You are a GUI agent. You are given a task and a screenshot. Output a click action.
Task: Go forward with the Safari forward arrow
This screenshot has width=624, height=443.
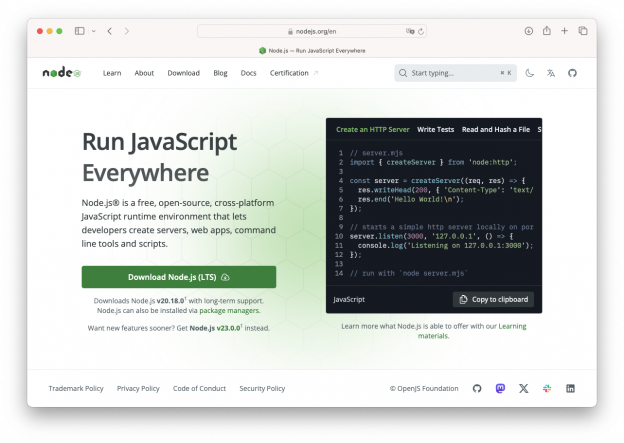point(127,31)
